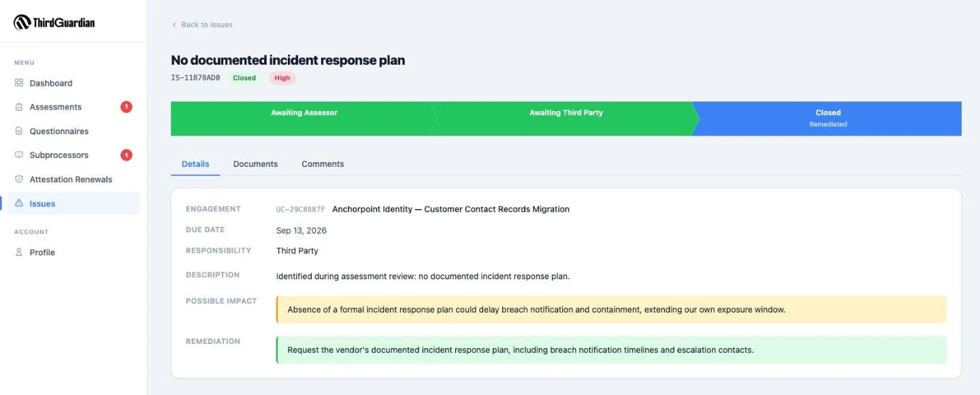The width and height of the screenshot is (980, 395).
Task: Click the yellow possible impact note
Action: click(611, 309)
